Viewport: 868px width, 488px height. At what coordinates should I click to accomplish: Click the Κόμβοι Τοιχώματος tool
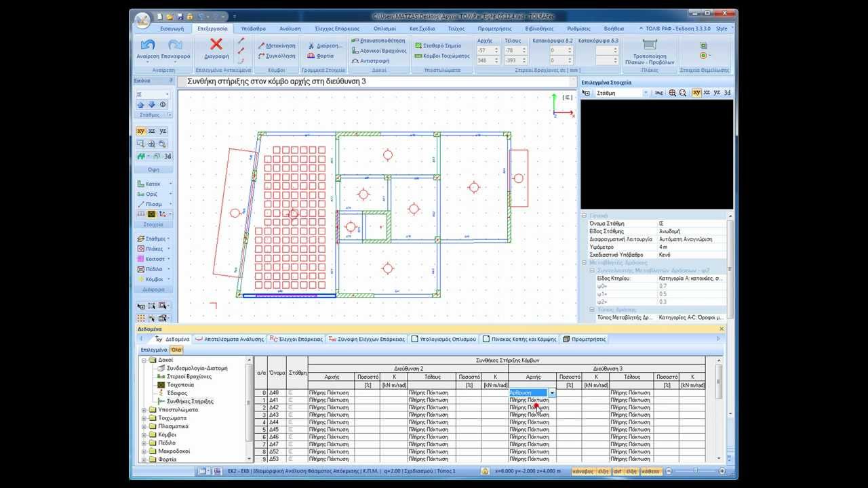(442, 56)
